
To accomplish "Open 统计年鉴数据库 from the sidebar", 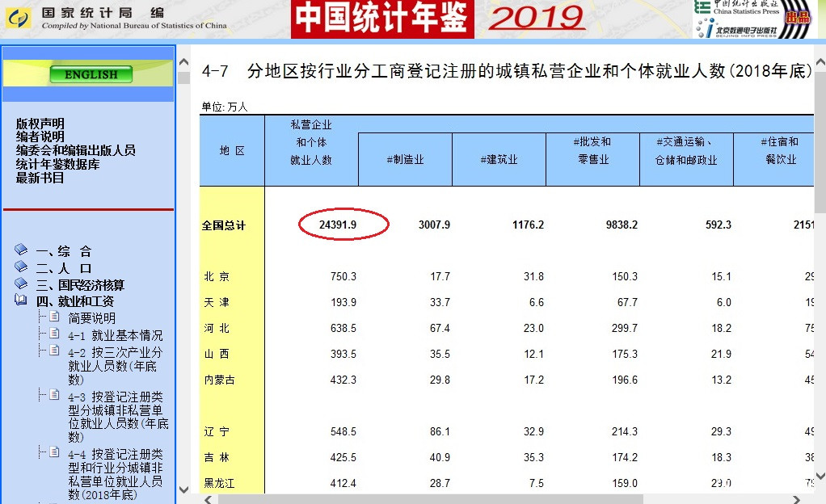I will 57,164.
